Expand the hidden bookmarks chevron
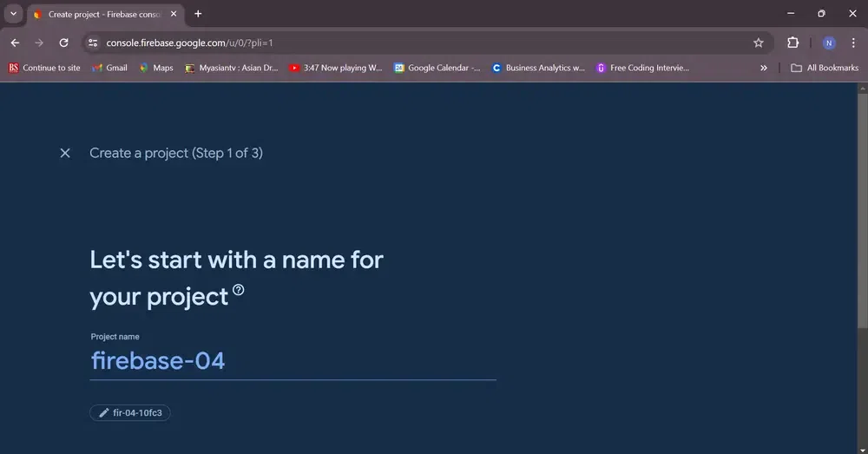The height and width of the screenshot is (454, 868). point(763,68)
